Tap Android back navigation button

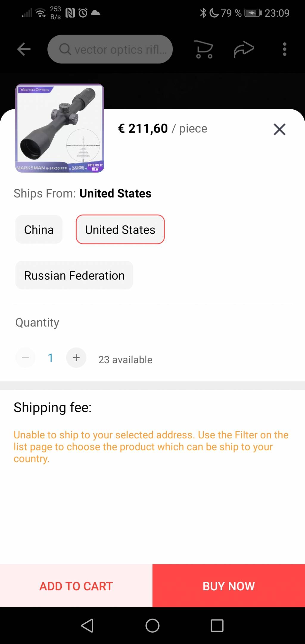[88, 626]
